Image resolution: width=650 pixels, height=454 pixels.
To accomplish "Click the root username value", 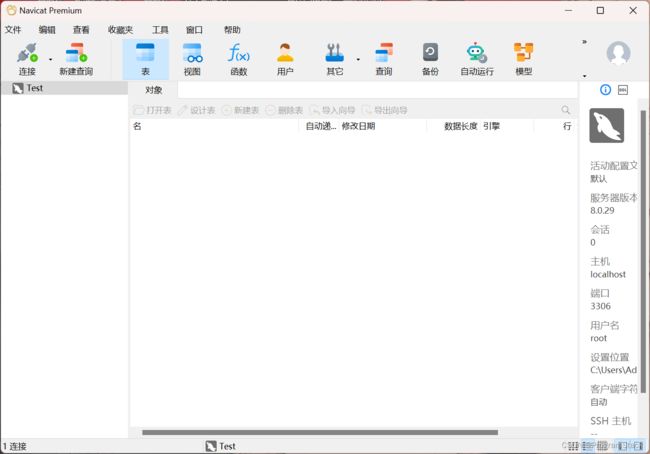I will [x=598, y=338].
